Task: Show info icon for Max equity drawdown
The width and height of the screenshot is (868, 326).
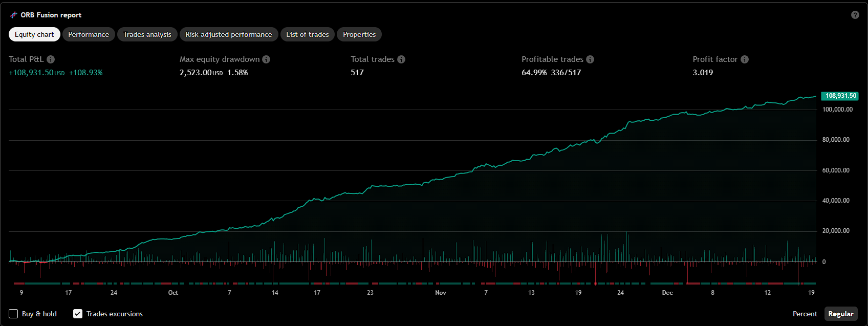Action: (x=266, y=59)
